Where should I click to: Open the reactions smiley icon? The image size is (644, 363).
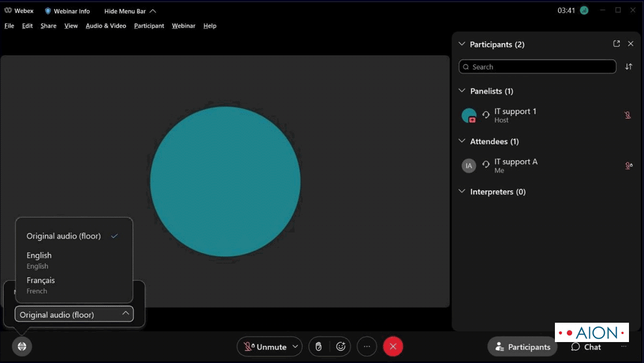(x=341, y=347)
